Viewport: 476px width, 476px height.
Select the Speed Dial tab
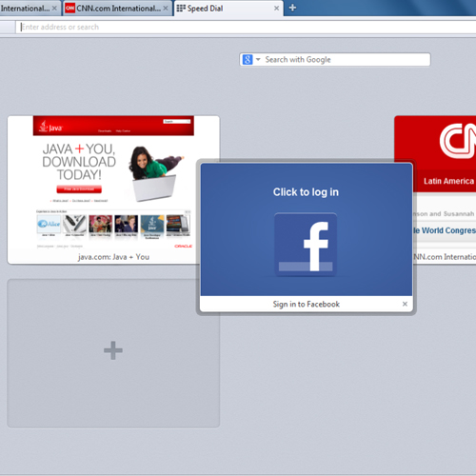coord(228,9)
